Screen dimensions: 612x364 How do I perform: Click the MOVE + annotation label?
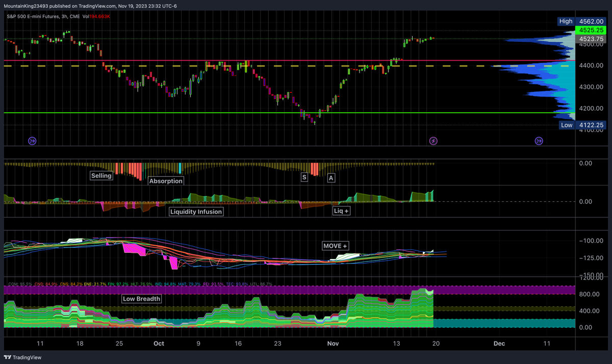point(336,246)
